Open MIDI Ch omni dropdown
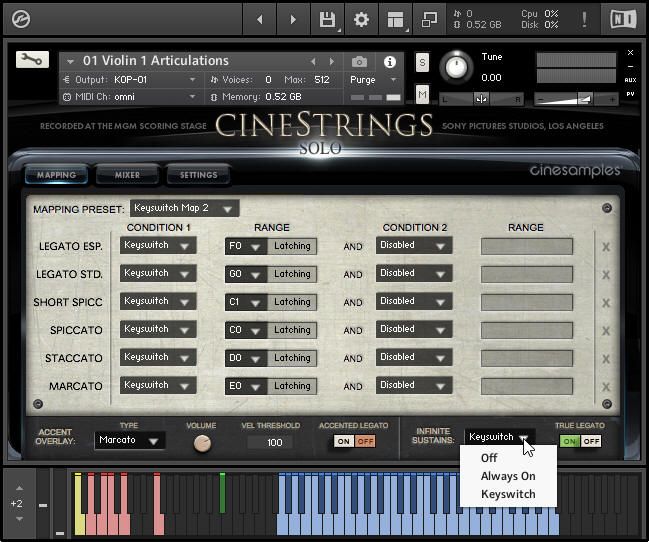The width and height of the screenshot is (649, 542). (x=156, y=97)
